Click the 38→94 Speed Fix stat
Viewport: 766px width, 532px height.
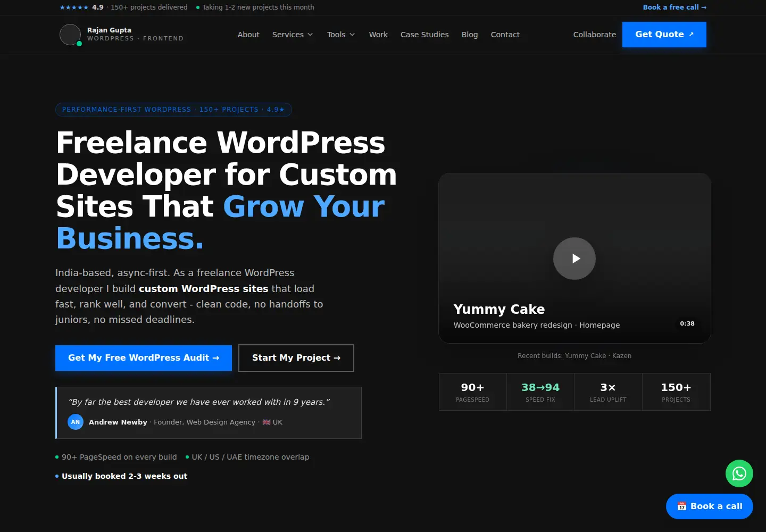(540, 392)
